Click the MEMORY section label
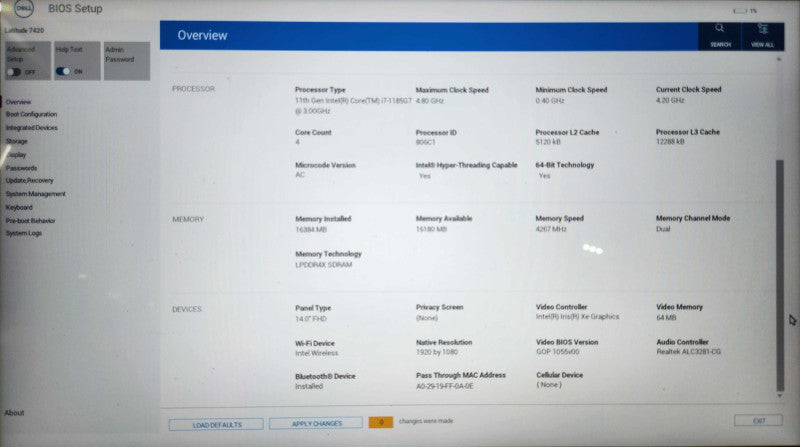 [188, 219]
